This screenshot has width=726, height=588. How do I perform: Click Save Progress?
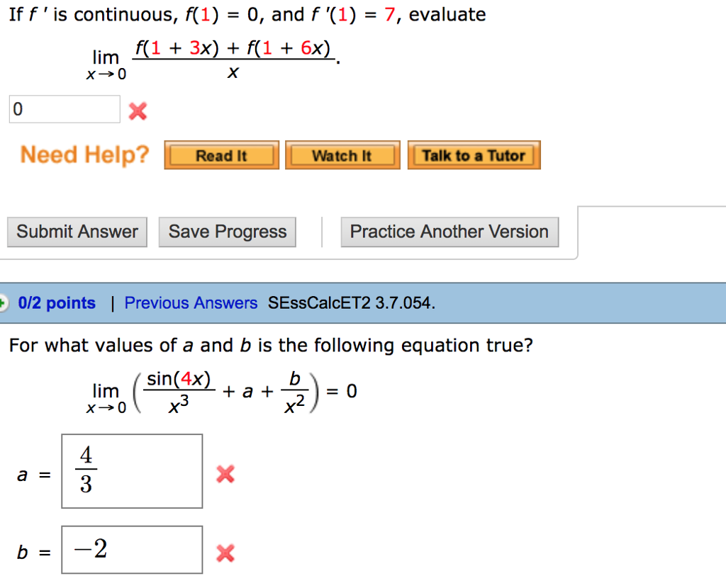tap(227, 232)
